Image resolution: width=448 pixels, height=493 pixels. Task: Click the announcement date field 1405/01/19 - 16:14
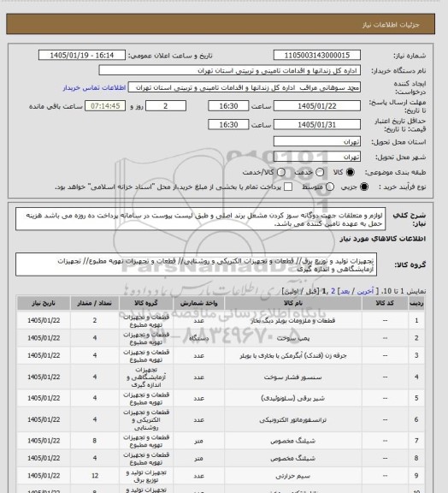(82, 55)
